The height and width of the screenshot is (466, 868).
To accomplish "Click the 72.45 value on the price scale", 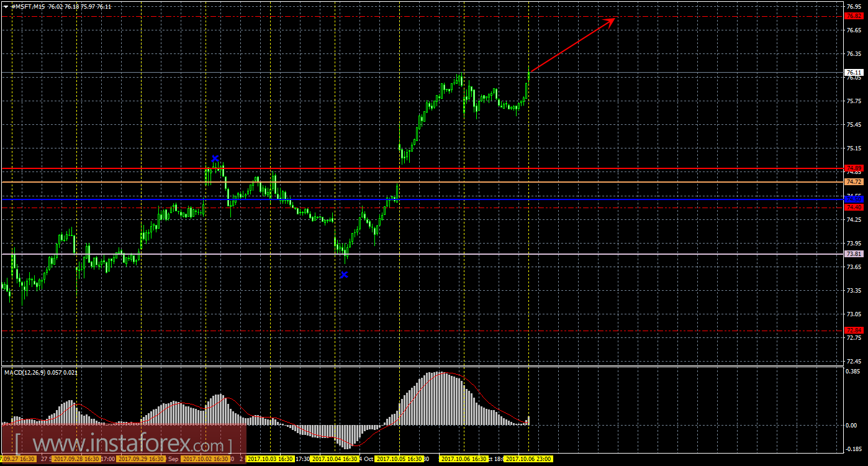I will [x=854, y=362].
